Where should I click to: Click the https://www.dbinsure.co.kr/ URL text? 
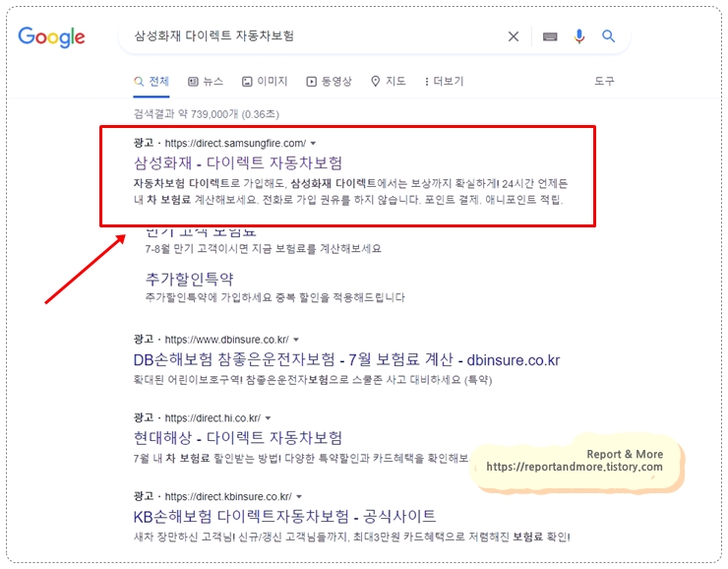tap(226, 340)
